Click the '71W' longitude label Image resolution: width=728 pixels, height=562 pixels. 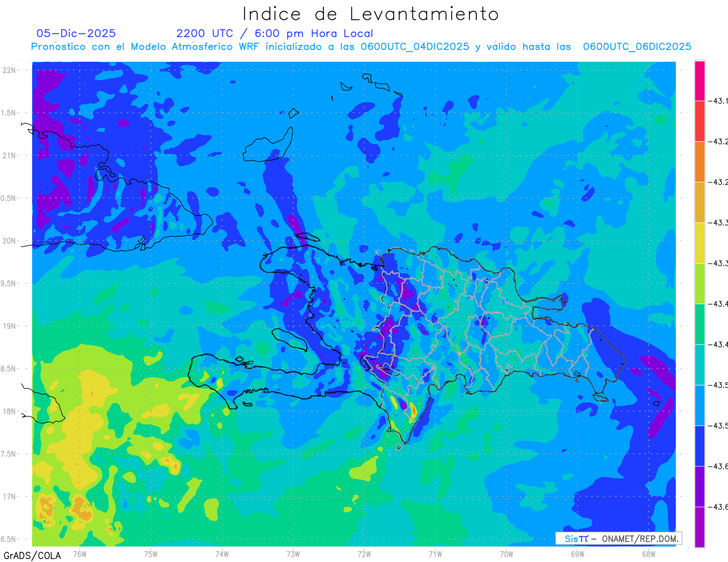point(435,554)
